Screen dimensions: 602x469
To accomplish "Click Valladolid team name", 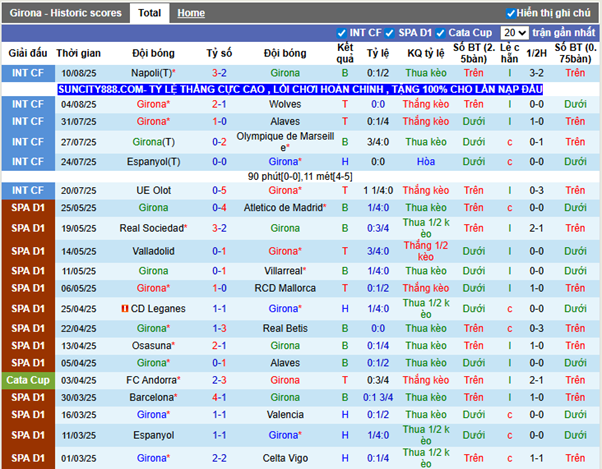I will [x=153, y=251].
